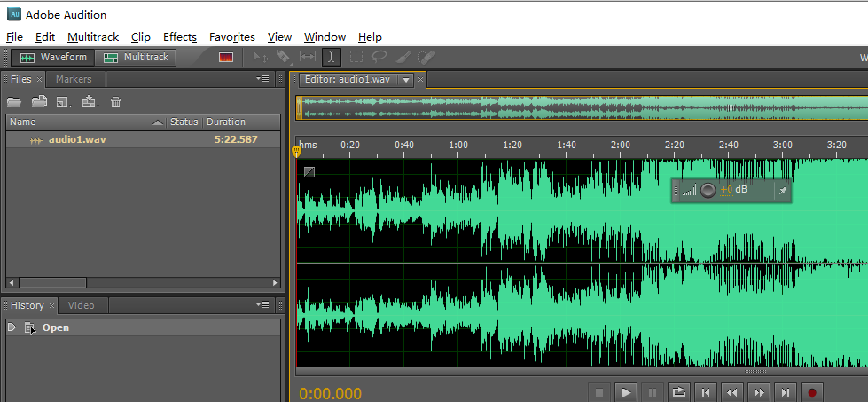The height and width of the screenshot is (402, 868).
Task: Click the trash icon to close selected files
Action: tap(115, 102)
